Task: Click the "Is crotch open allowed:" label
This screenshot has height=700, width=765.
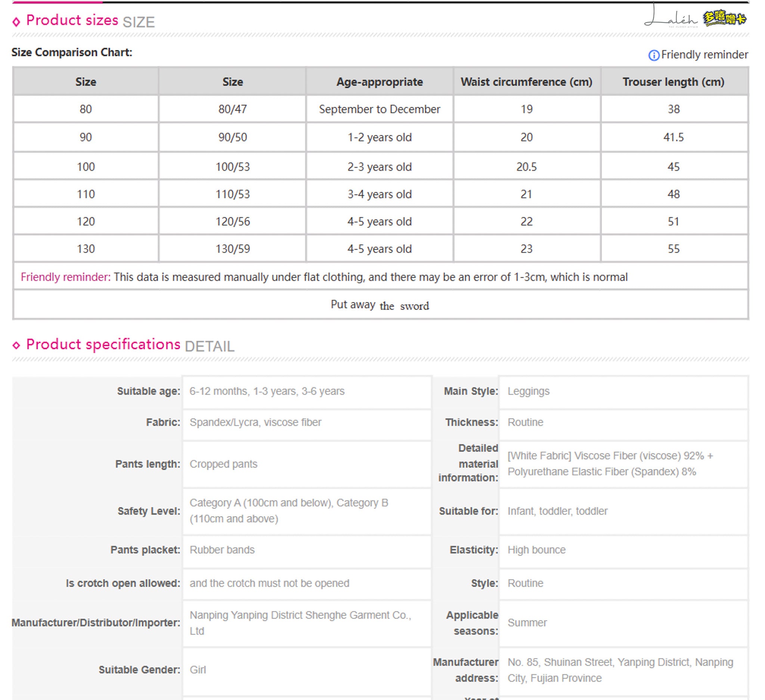Action: [123, 583]
